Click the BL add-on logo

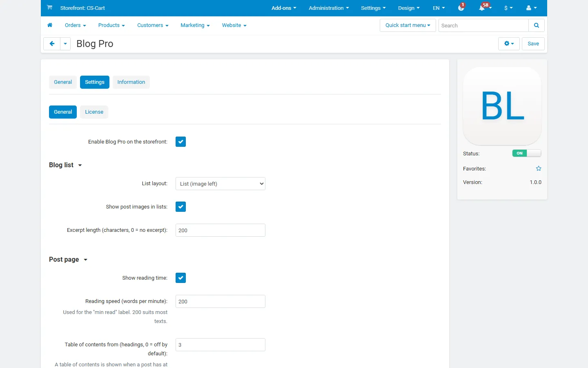[502, 106]
